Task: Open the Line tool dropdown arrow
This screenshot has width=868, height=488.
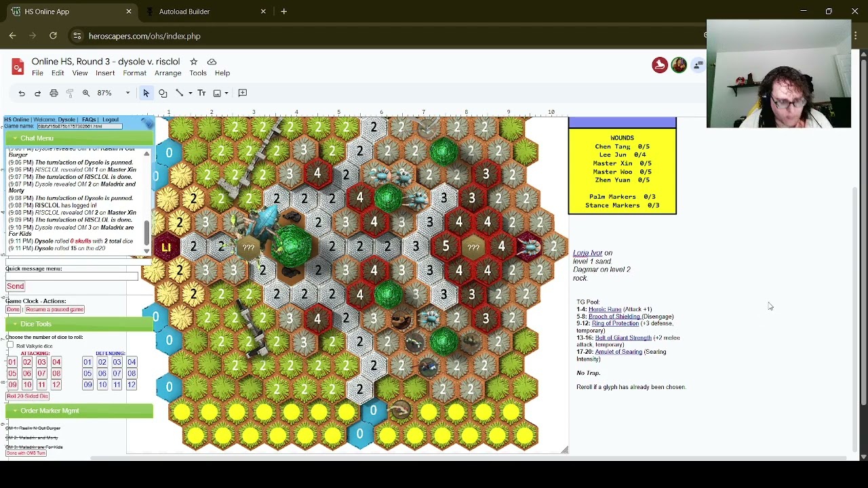Action: pyautogui.click(x=190, y=93)
